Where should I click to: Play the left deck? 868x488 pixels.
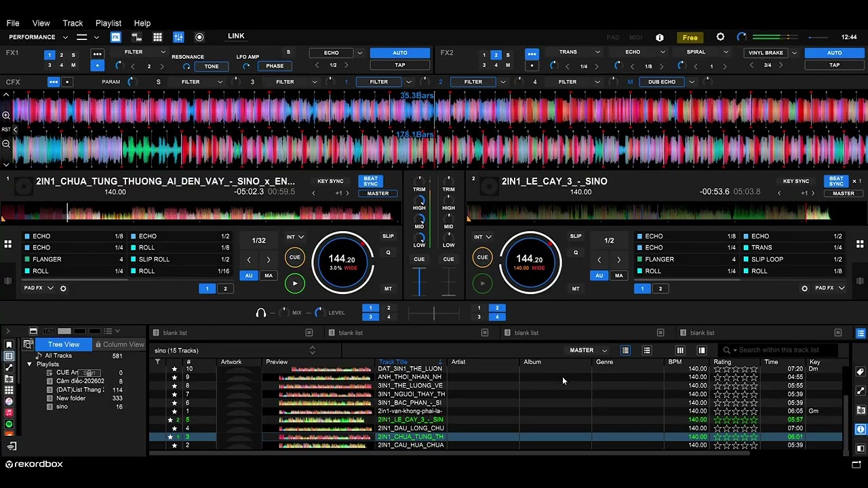tap(294, 283)
